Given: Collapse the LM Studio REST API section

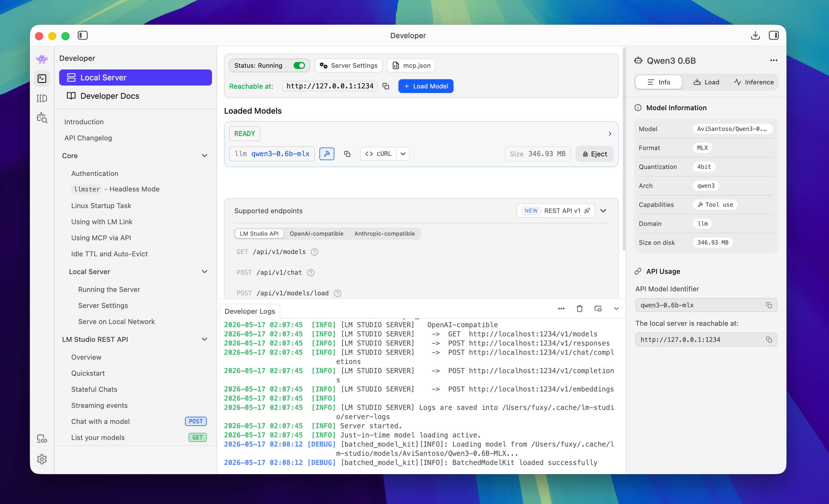Looking at the screenshot, I should (204, 339).
